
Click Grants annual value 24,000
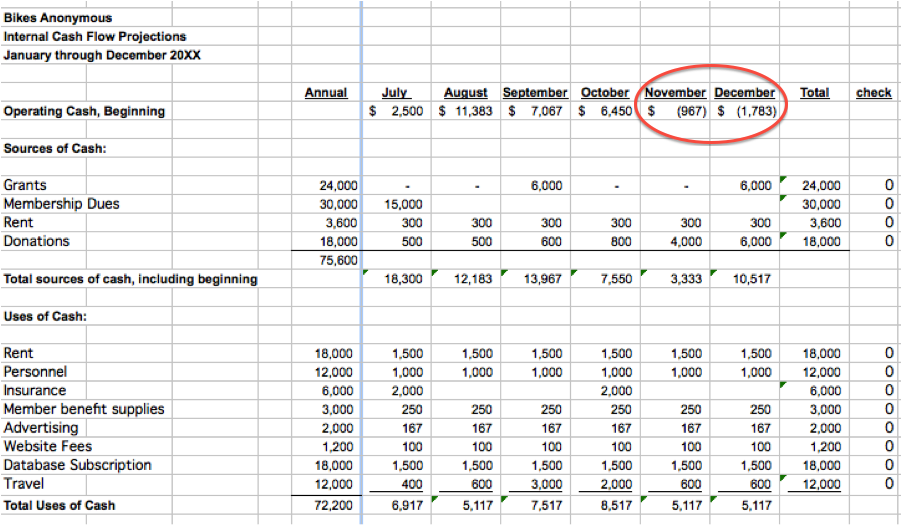(x=338, y=185)
